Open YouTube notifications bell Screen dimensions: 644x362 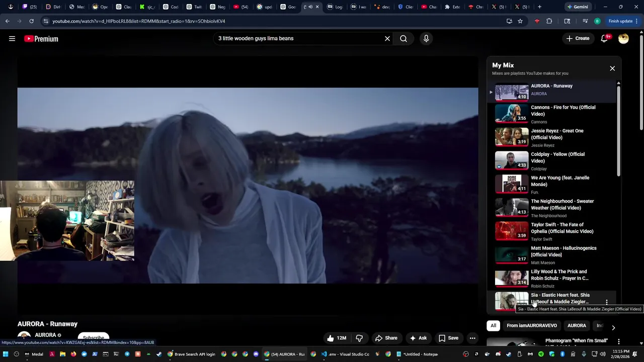(604, 39)
